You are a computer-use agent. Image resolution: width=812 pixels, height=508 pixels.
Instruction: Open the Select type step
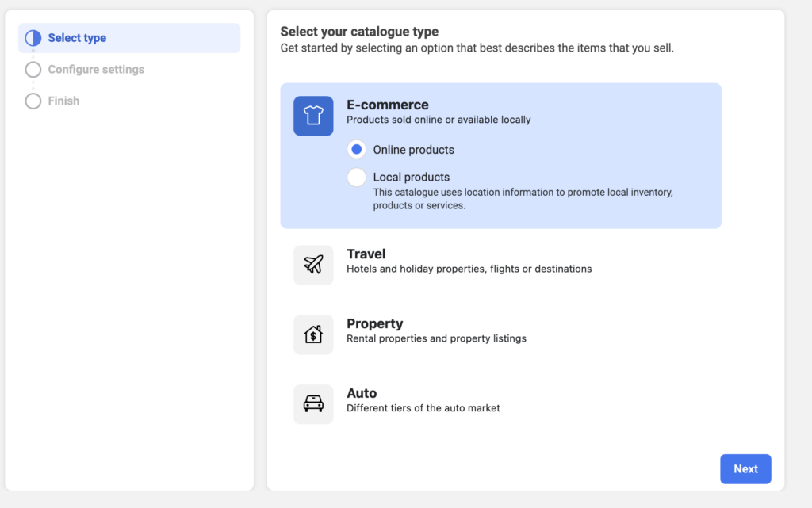[x=77, y=37]
